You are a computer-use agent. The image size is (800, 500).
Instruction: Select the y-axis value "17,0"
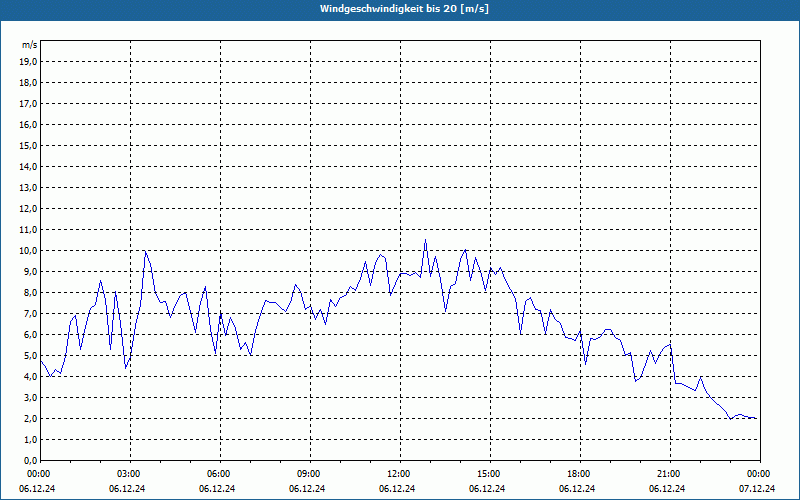coord(29,104)
